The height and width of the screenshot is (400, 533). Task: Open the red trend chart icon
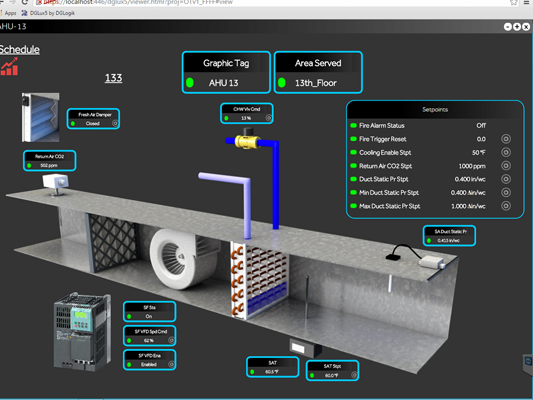pyautogui.click(x=9, y=66)
